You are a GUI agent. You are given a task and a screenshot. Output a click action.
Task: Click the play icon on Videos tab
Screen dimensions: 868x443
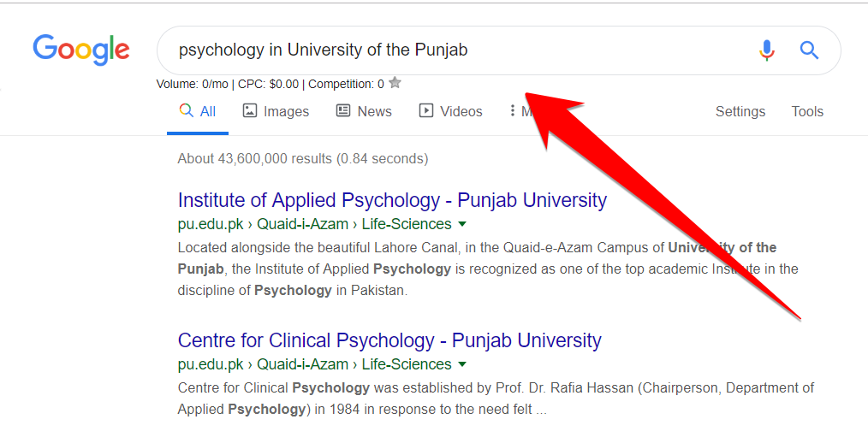(x=426, y=110)
